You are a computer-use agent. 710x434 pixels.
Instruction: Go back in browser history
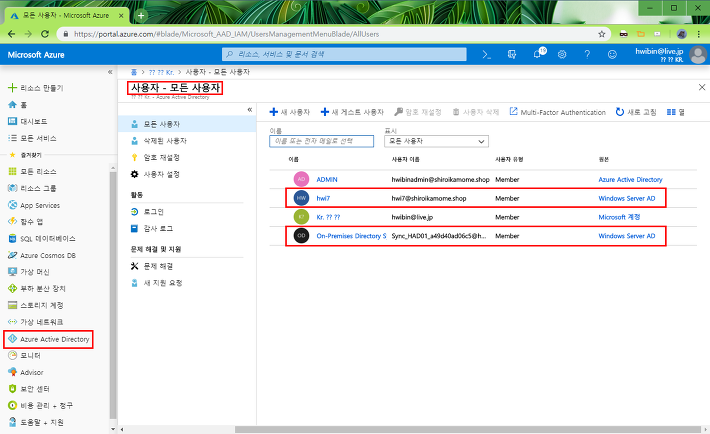point(12,34)
